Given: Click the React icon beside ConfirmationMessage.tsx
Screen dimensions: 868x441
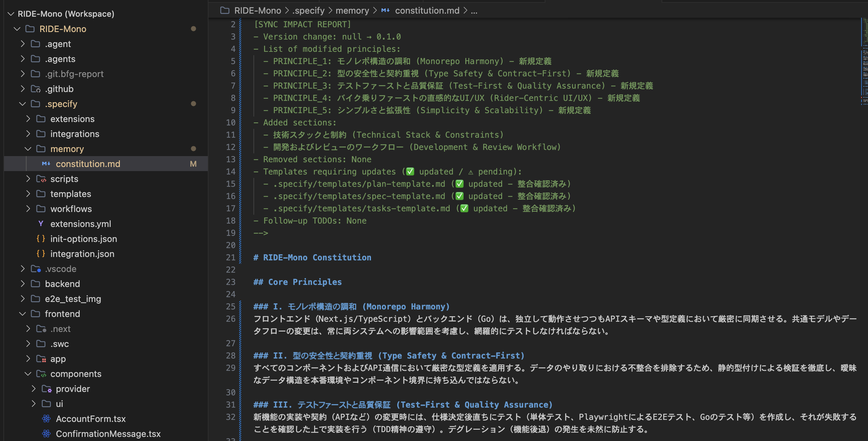Looking at the screenshot, I should 46,434.
